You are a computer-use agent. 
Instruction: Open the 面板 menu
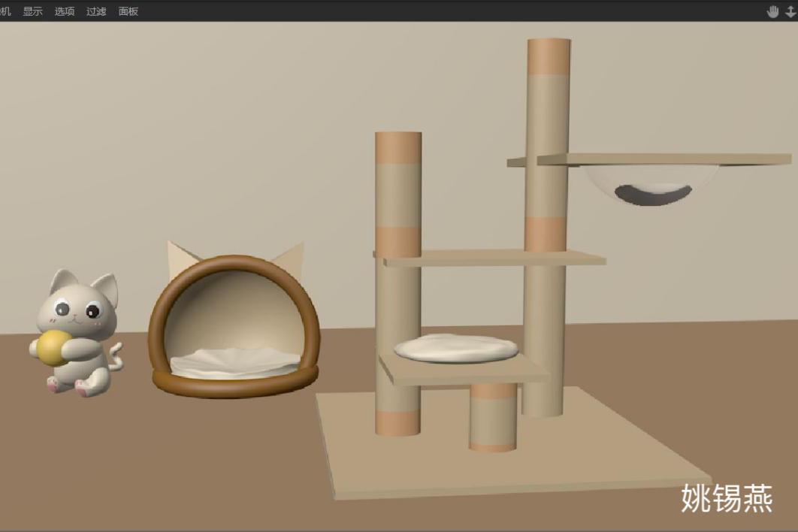[x=128, y=11]
